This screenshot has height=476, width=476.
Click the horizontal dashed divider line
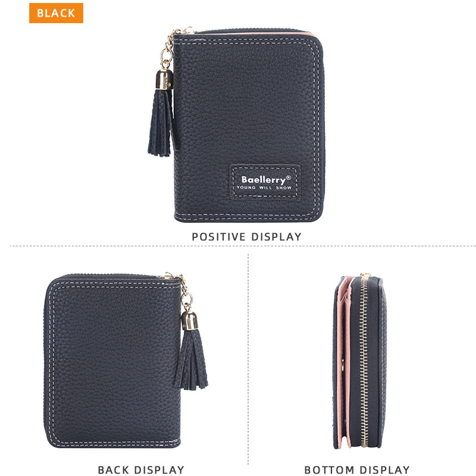(243, 246)
